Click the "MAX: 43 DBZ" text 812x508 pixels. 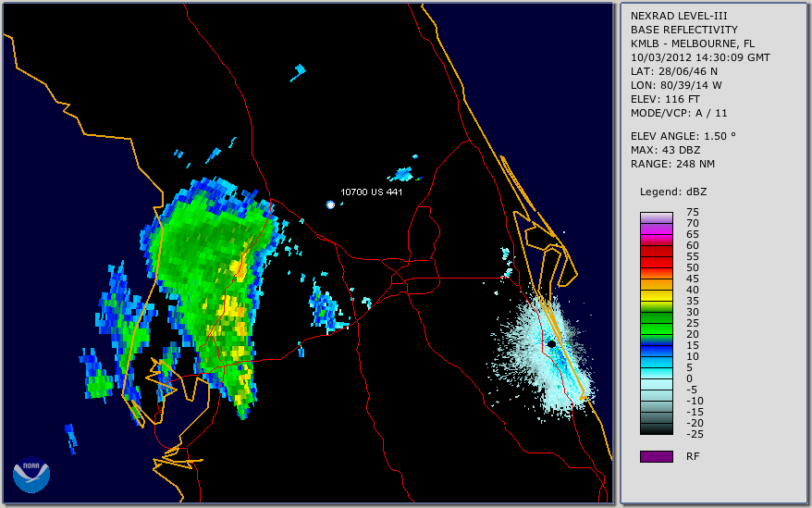(665, 150)
